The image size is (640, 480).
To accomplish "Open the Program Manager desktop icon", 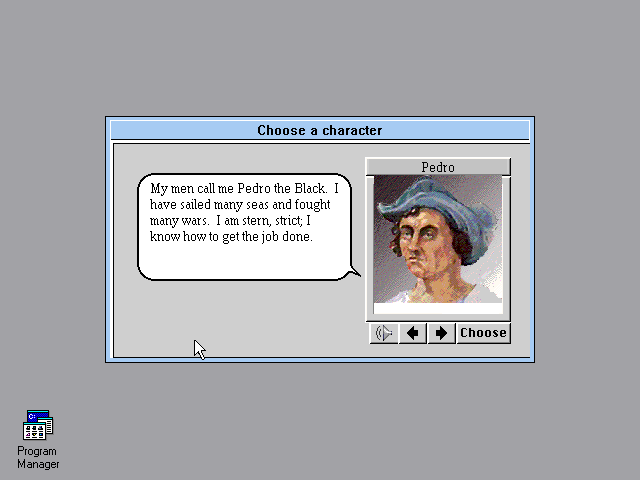I will point(38,425).
